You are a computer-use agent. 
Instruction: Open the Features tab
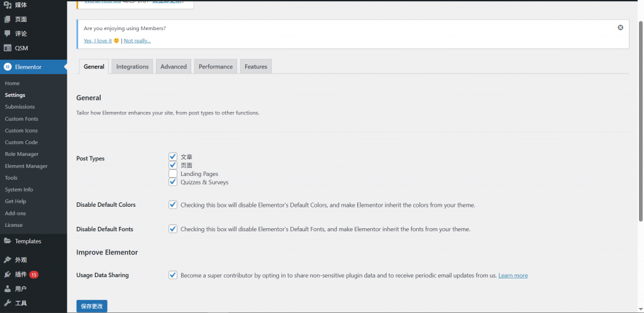256,67
